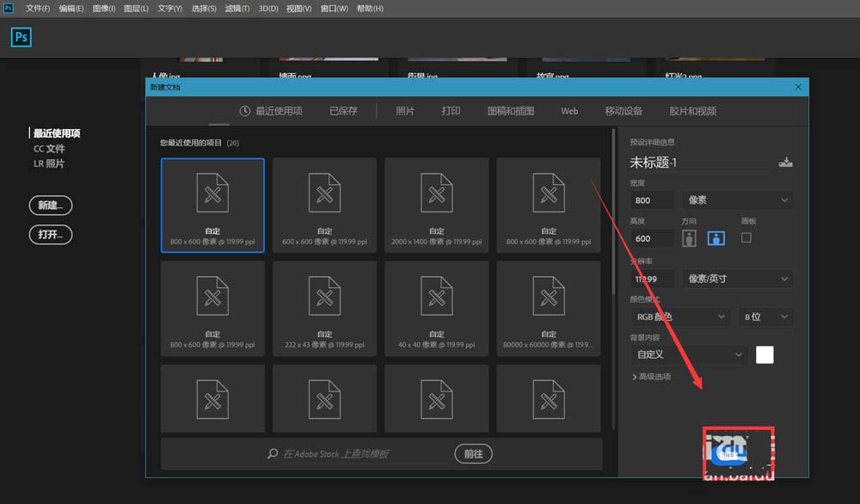Select CC 文件 in the left sidebar
Viewport: 860px width, 504px height.
coord(49,149)
